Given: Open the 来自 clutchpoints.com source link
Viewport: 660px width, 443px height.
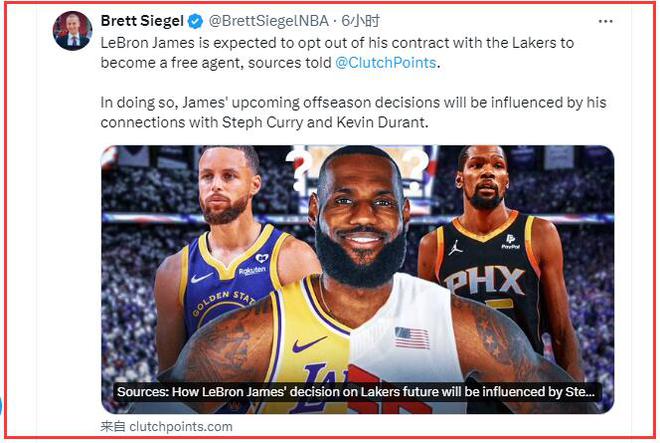Looking at the screenshot, I should click(167, 426).
